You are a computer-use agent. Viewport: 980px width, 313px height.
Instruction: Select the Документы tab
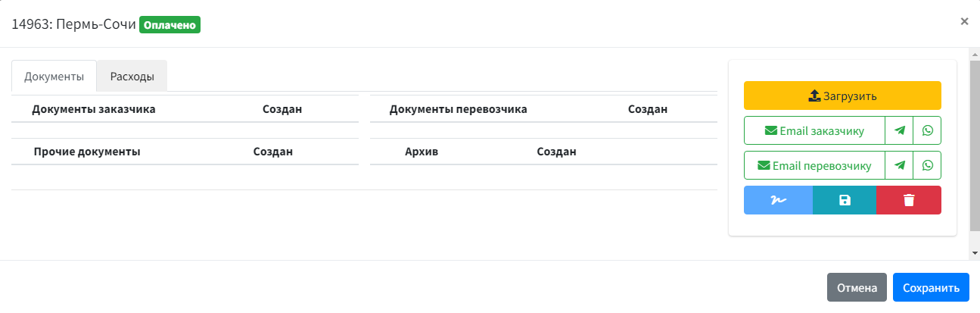pos(54,77)
